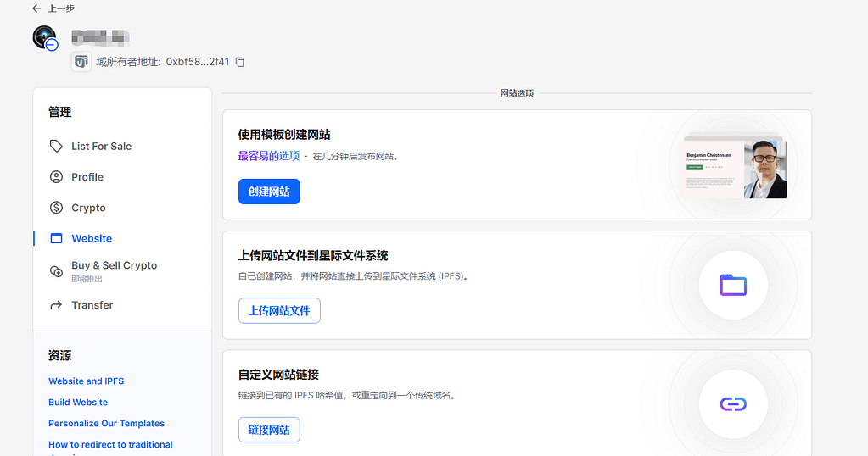This screenshot has height=456, width=868.
Task: Click the IPFS upload description text
Action: pyautogui.click(x=355, y=275)
